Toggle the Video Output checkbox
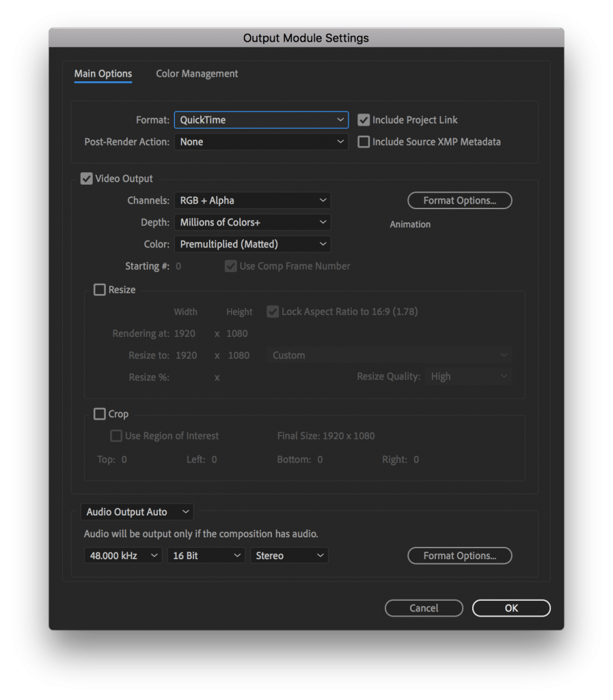The height and width of the screenshot is (700, 613). click(x=86, y=178)
